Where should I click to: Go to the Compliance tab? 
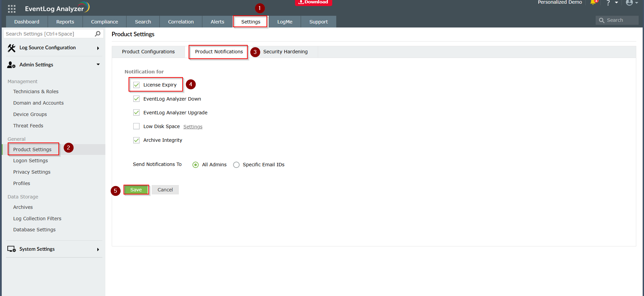[104, 22]
